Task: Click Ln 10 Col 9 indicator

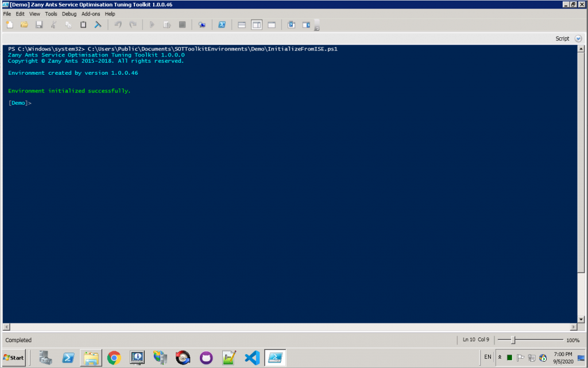Action: click(476, 339)
